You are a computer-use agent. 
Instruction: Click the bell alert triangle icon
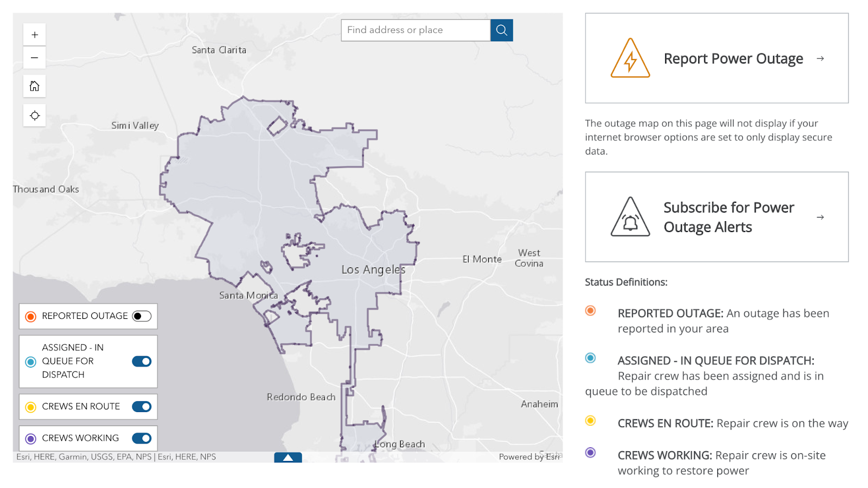click(630, 217)
